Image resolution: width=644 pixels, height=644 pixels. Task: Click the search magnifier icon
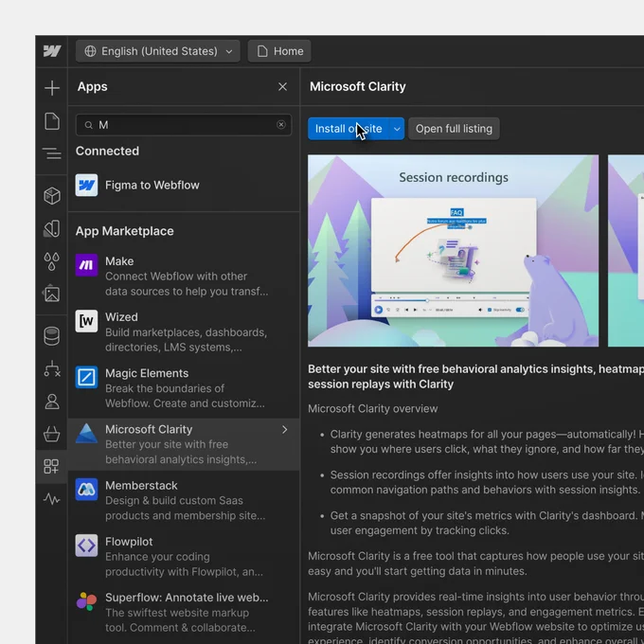[88, 125]
